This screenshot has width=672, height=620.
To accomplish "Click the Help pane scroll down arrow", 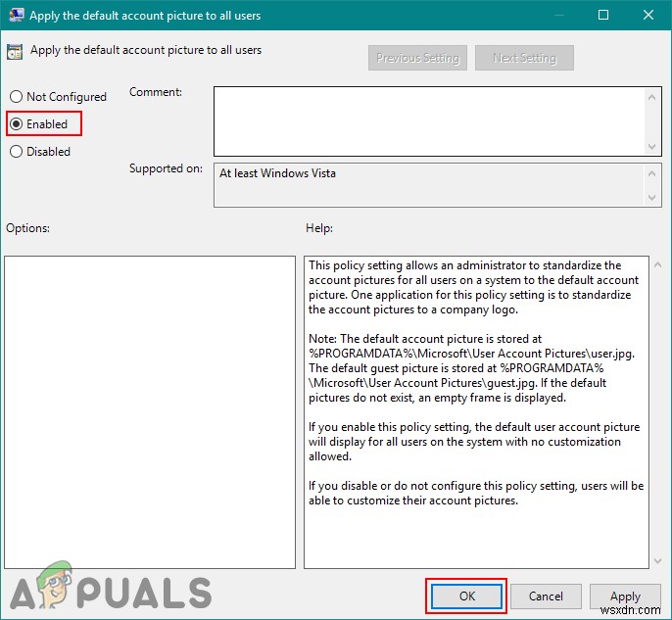I will (x=658, y=561).
